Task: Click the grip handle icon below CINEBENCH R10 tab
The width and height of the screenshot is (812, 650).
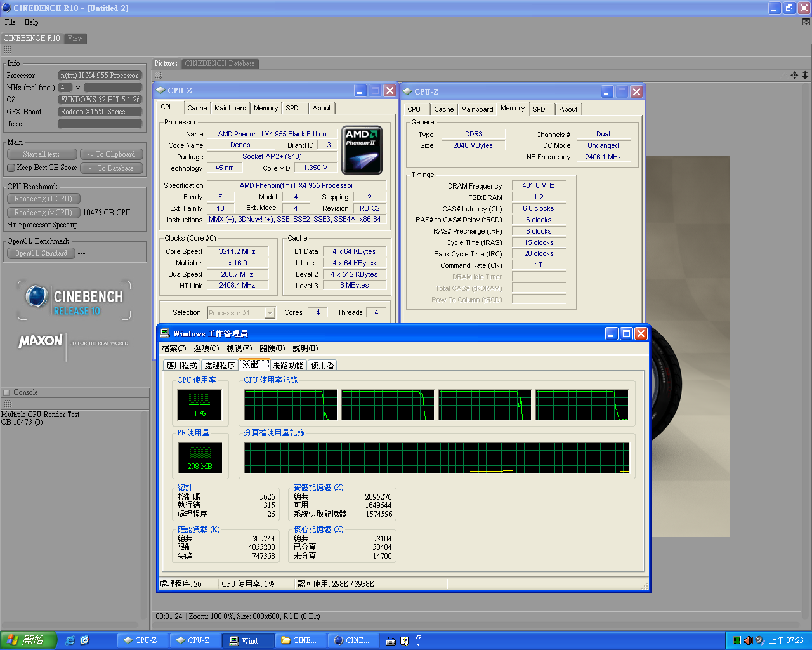Action: pyautogui.click(x=7, y=50)
